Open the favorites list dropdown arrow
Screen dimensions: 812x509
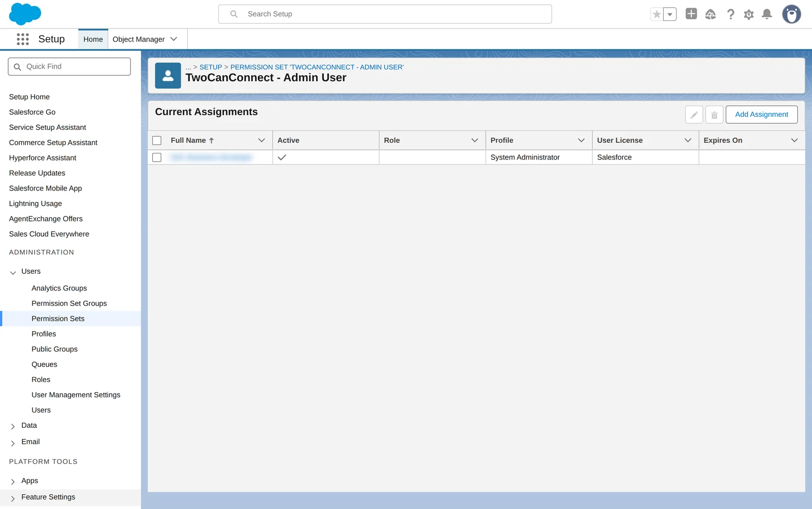pyautogui.click(x=670, y=14)
